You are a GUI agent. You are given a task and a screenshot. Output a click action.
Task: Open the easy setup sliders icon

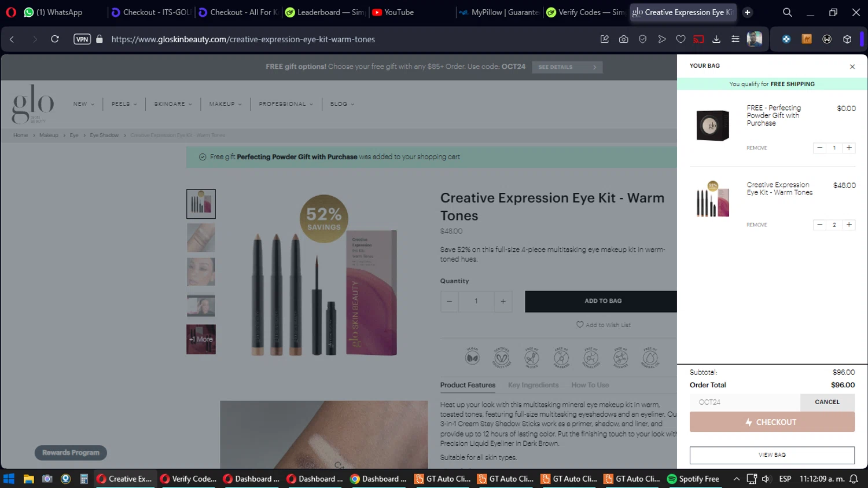coord(735,39)
